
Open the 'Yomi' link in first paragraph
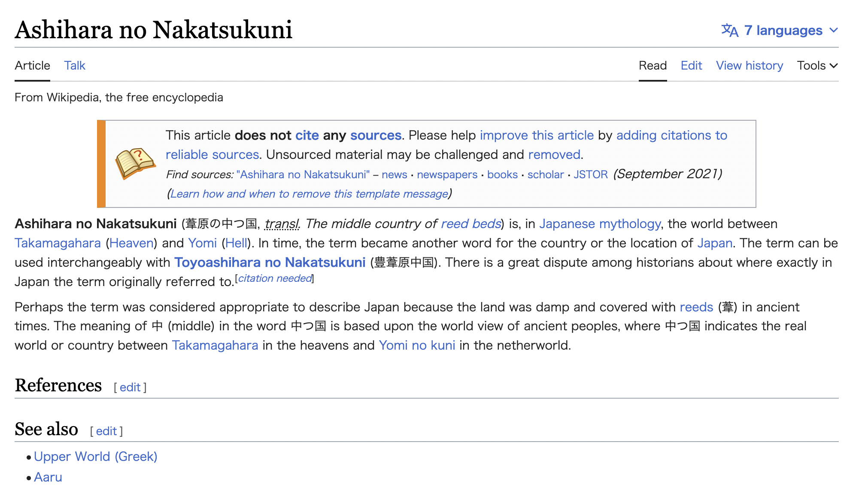pos(202,243)
